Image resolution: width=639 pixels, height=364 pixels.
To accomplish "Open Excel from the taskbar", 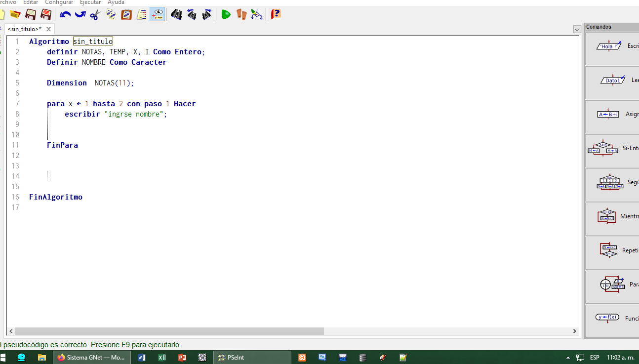I will point(162,358).
